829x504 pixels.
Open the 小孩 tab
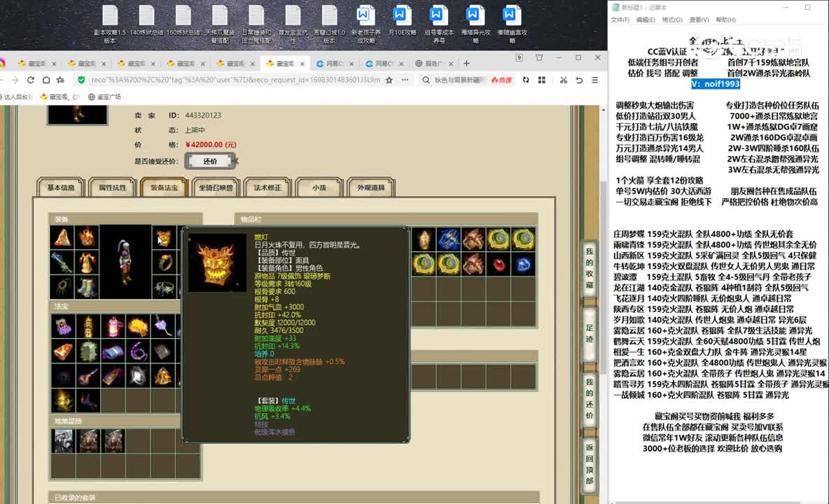(319, 188)
